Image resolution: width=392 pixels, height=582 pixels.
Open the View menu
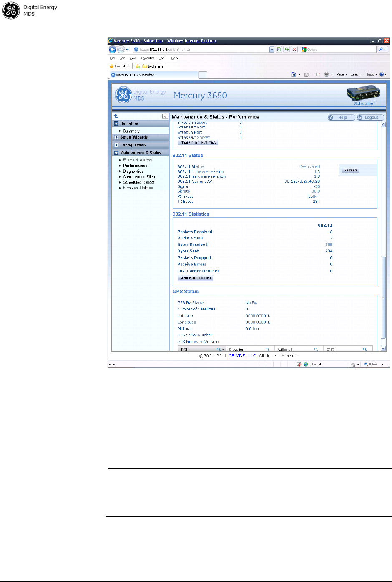[x=133, y=58]
